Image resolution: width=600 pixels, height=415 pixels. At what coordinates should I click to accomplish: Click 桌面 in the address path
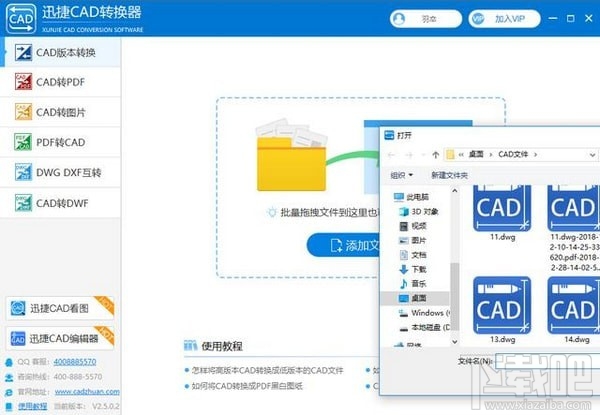pos(476,154)
